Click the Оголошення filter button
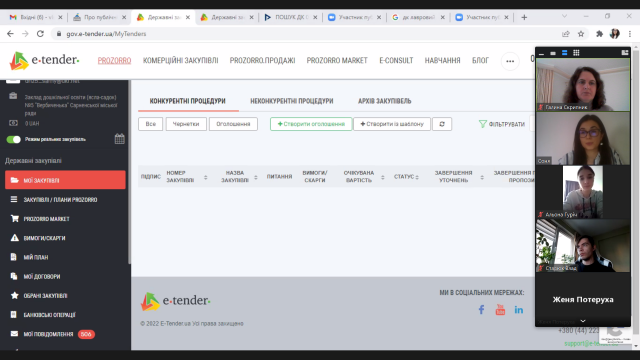Viewport: 640px width, 360px height. [x=233, y=124]
